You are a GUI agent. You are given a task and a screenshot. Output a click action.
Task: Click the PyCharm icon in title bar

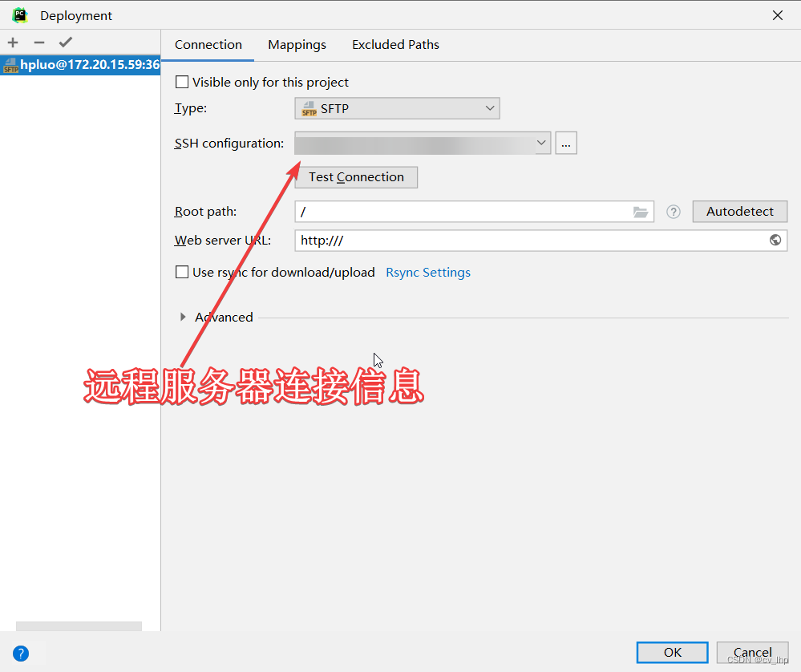[19, 14]
